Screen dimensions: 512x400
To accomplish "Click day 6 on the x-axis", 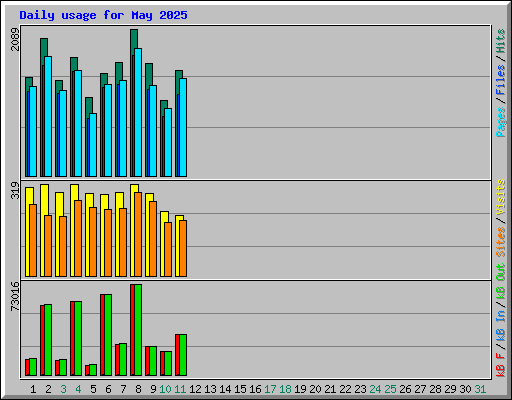I will coord(108,389).
